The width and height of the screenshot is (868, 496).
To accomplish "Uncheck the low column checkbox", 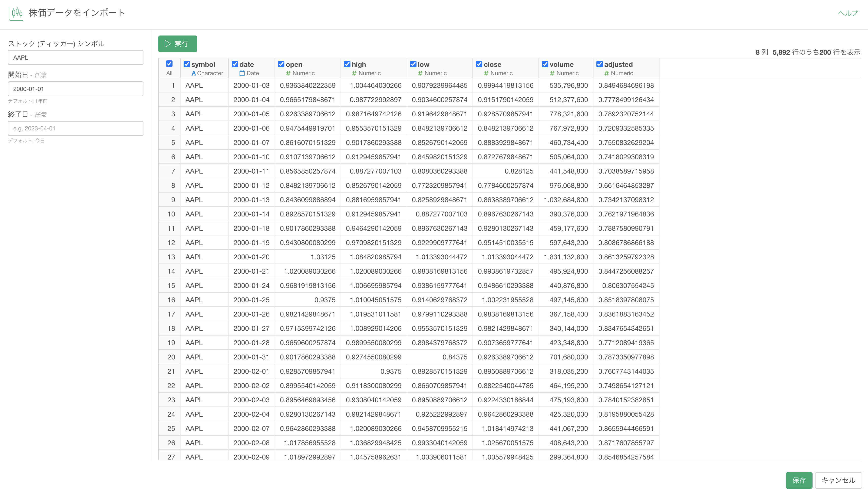I will tap(413, 64).
